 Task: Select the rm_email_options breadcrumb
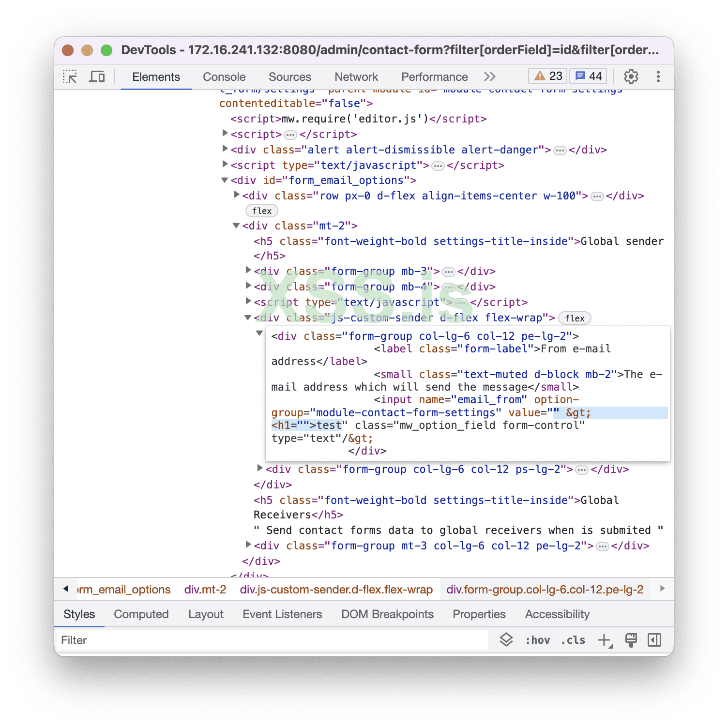tap(124, 589)
